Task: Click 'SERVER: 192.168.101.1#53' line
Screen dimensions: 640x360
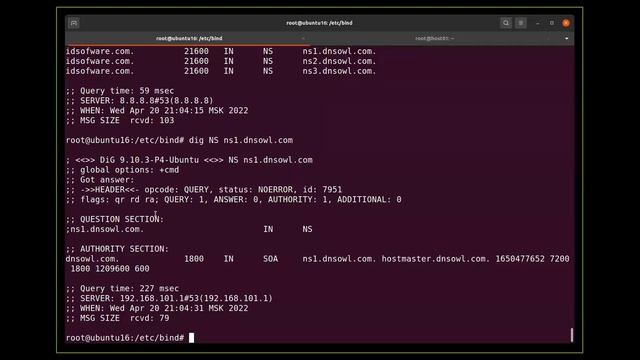Action: pos(169,298)
